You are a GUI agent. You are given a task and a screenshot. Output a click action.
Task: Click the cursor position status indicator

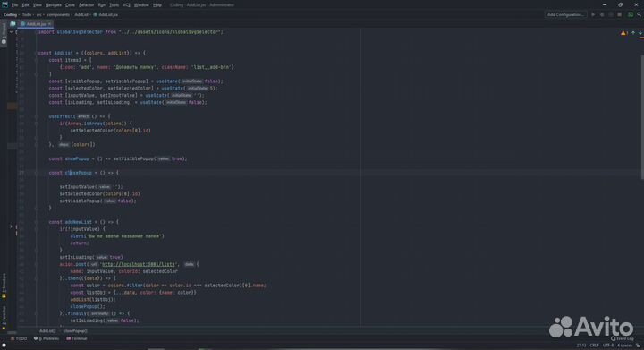[581, 346]
